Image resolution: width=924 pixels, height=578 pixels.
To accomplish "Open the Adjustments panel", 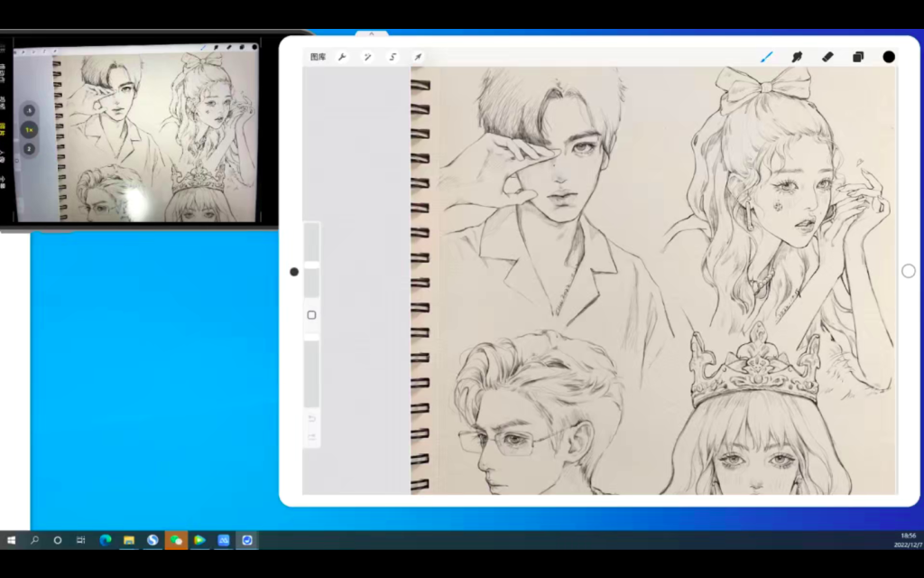I will 366,56.
